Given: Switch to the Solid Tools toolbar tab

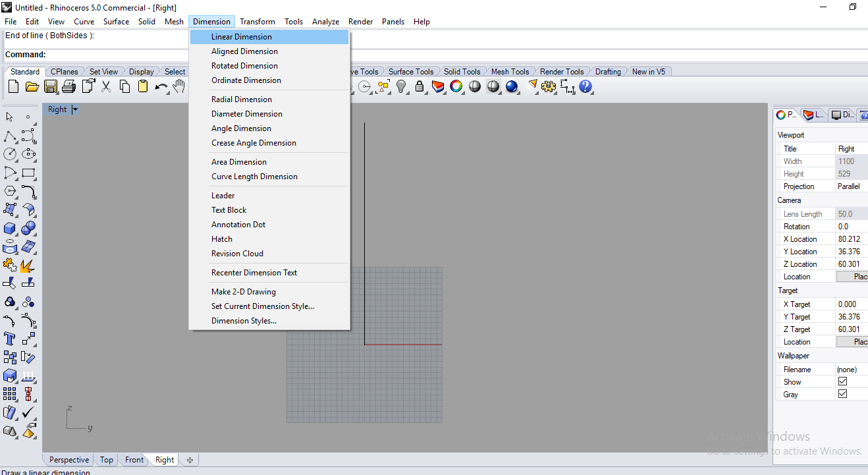Looking at the screenshot, I should [x=462, y=72].
